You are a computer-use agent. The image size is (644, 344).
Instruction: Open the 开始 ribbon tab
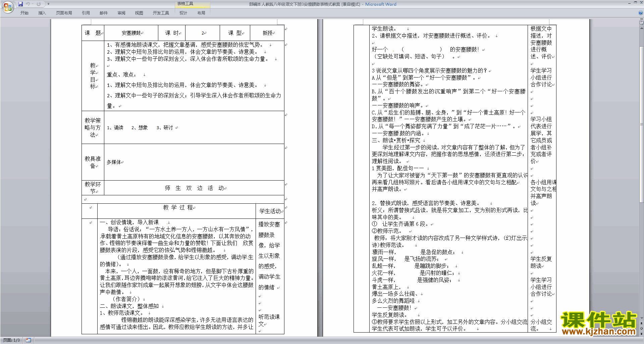tap(24, 13)
